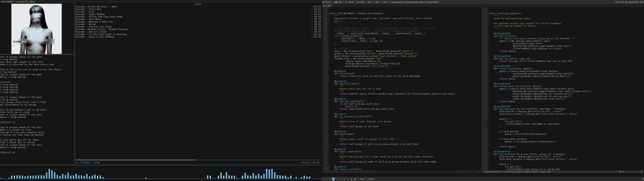
Task: Click the models.py file path status line
Action: point(348,172)
